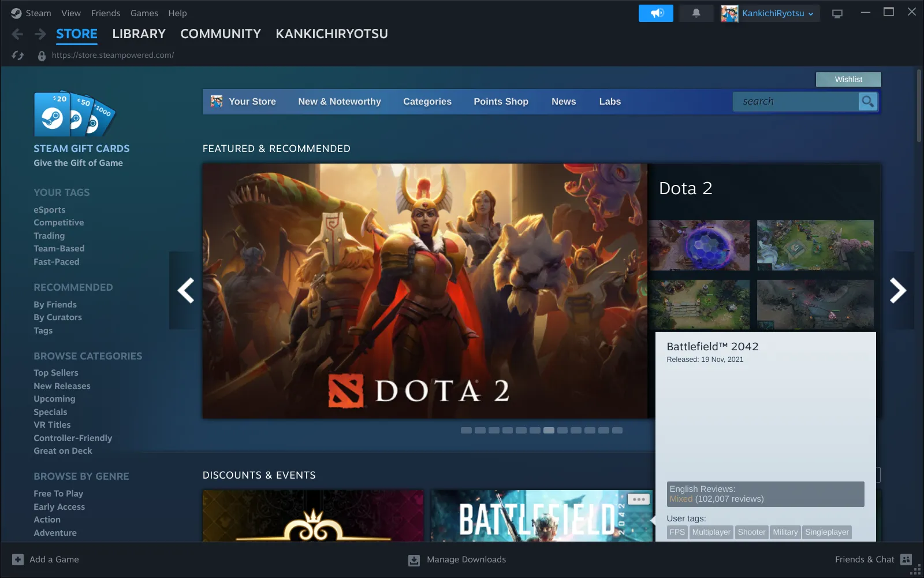
Task: Go forward with the right arrow navigation icon
Action: [40, 34]
